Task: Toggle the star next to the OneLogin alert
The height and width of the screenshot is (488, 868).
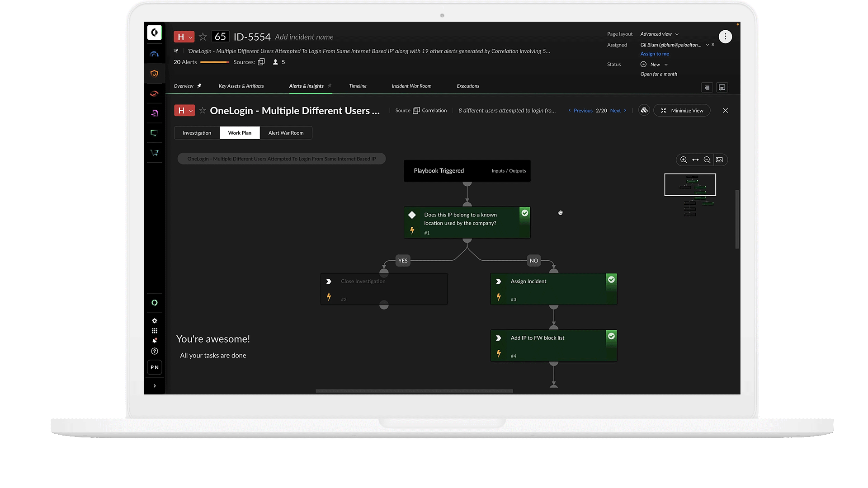Action: point(203,111)
